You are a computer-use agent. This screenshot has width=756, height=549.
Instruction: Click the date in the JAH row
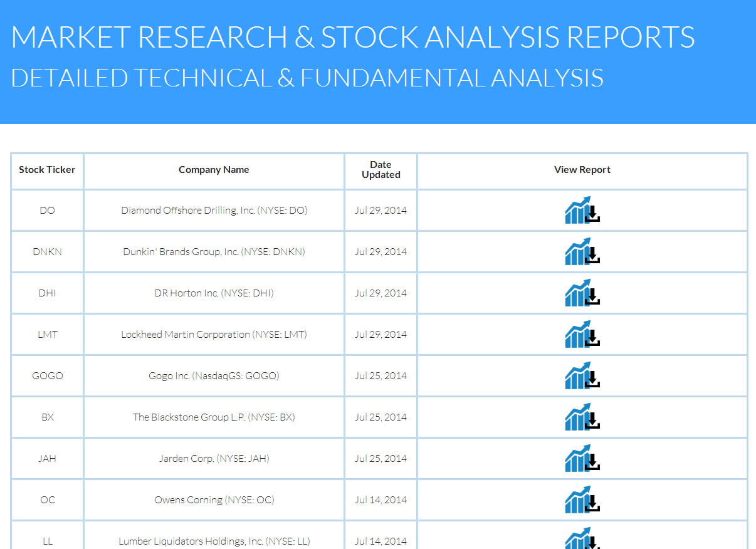(381, 459)
